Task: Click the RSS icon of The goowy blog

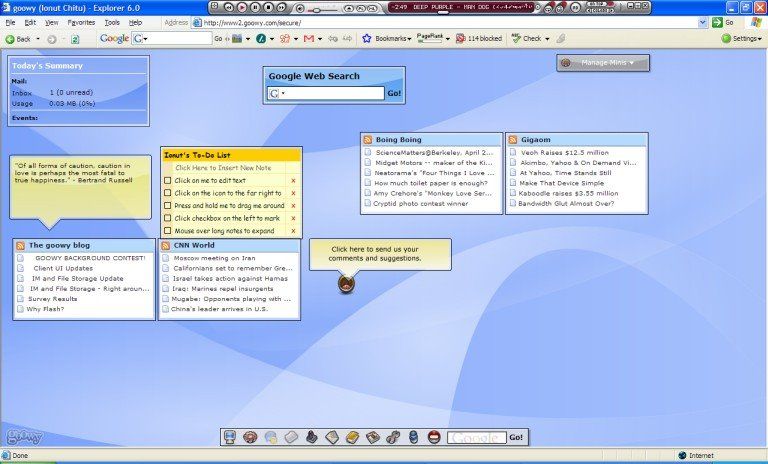Action: (x=21, y=245)
